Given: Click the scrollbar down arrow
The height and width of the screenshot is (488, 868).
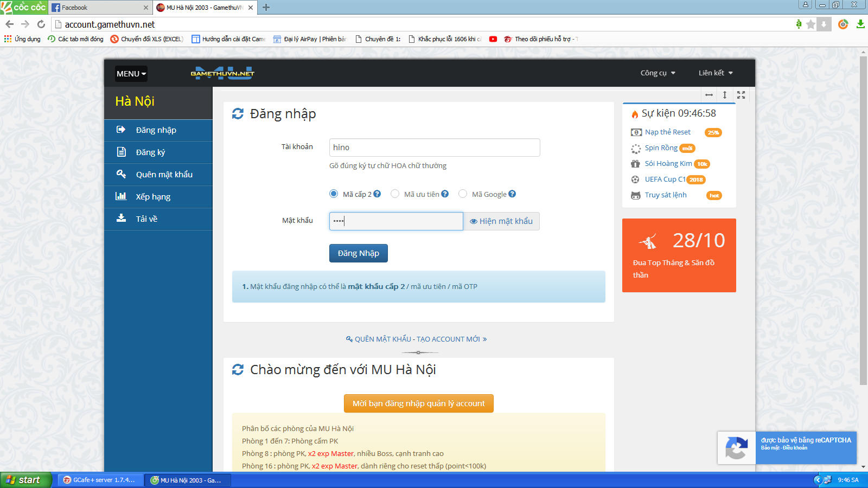Looking at the screenshot, I should point(863,466).
